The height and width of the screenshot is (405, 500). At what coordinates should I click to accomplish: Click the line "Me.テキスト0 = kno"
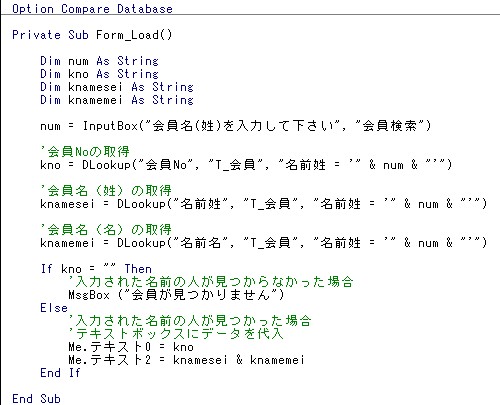(131, 347)
